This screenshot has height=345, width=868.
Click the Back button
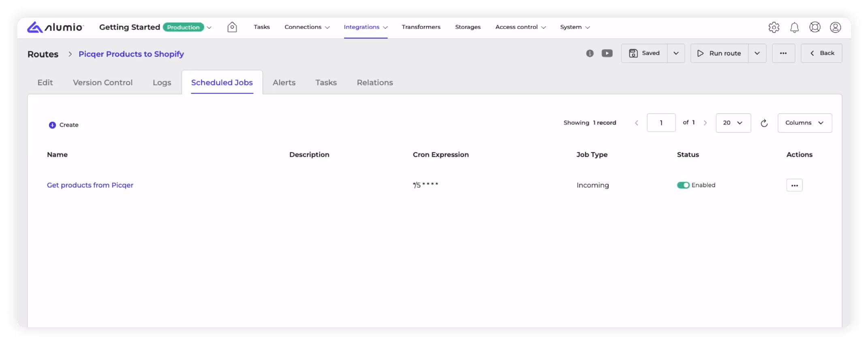click(821, 53)
